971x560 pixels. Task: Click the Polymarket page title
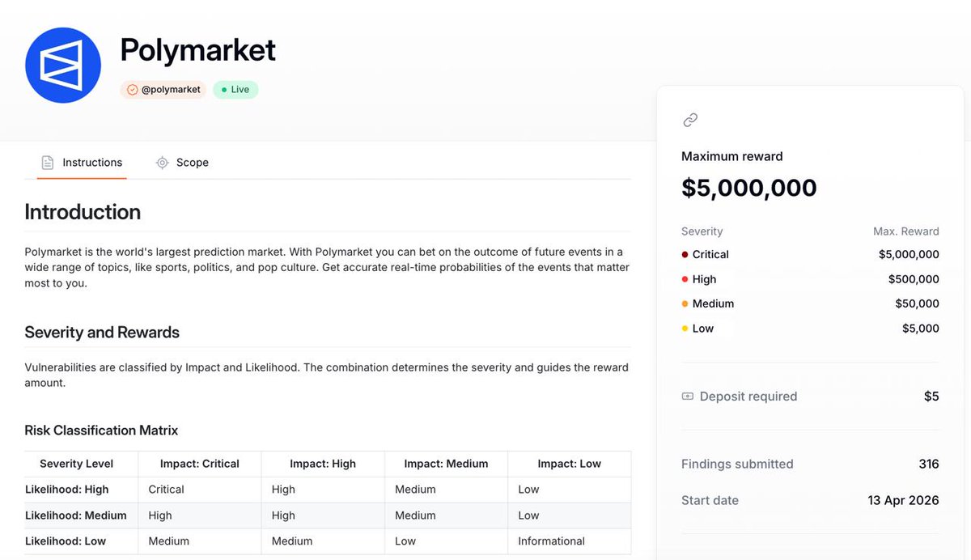[197, 50]
